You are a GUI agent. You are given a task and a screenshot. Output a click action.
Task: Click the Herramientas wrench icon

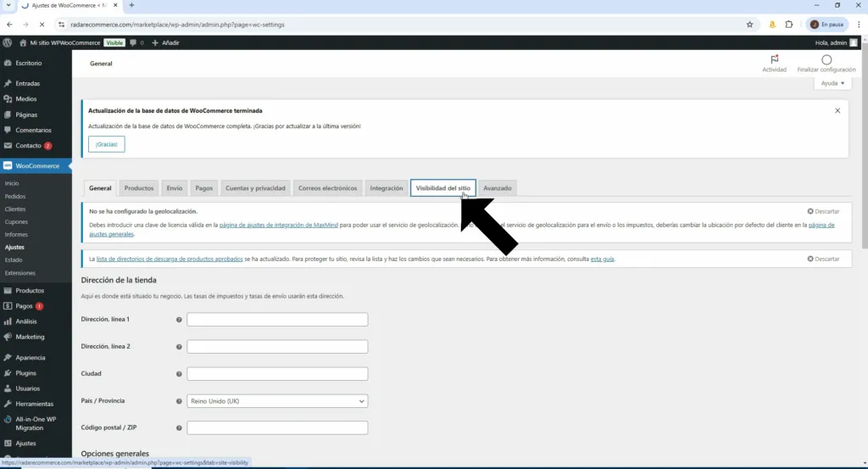[x=8, y=405]
